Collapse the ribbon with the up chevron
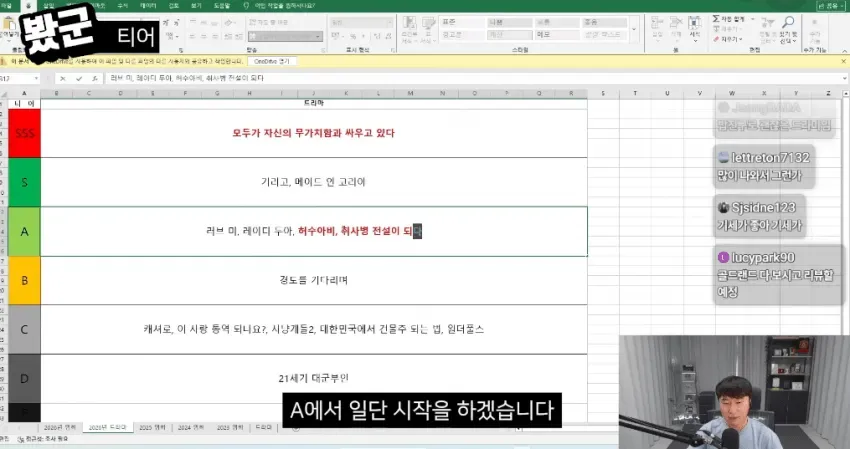 [845, 50]
